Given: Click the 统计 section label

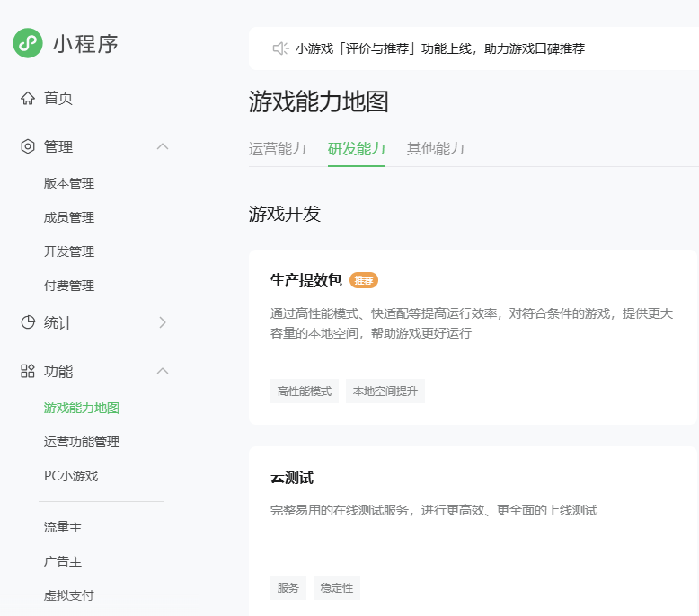Looking at the screenshot, I should [58, 322].
